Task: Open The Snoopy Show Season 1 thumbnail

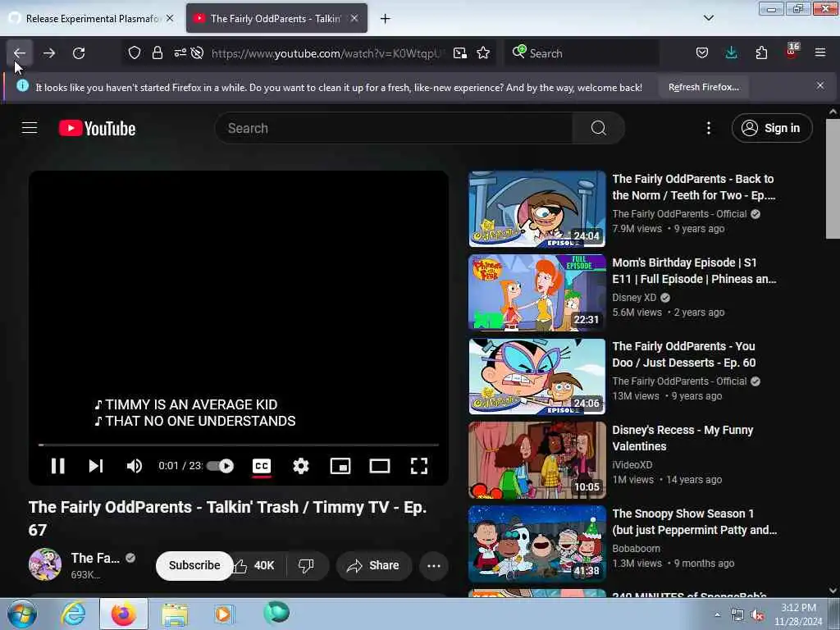Action: (536, 544)
